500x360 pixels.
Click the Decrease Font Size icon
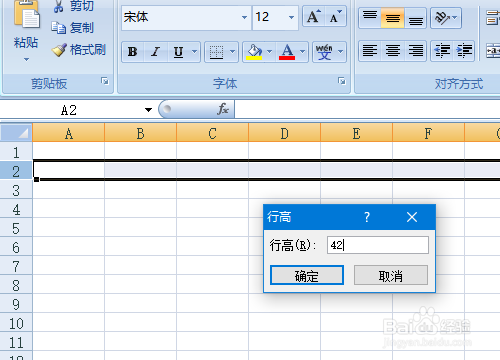point(335,16)
